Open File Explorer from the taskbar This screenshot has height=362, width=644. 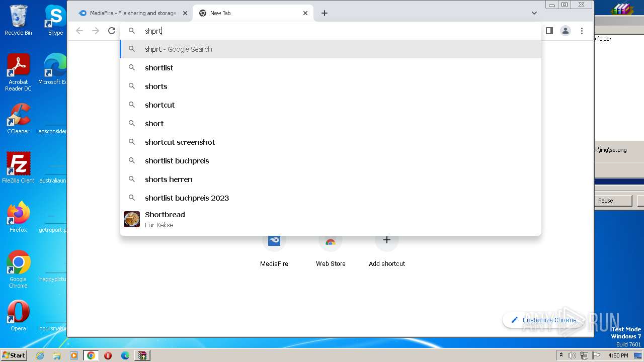(x=57, y=355)
